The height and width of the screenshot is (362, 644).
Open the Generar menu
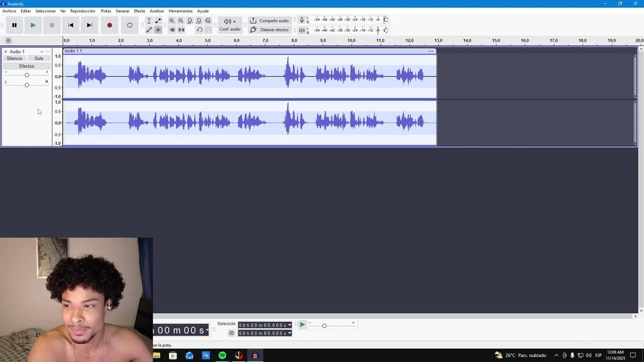(x=122, y=11)
